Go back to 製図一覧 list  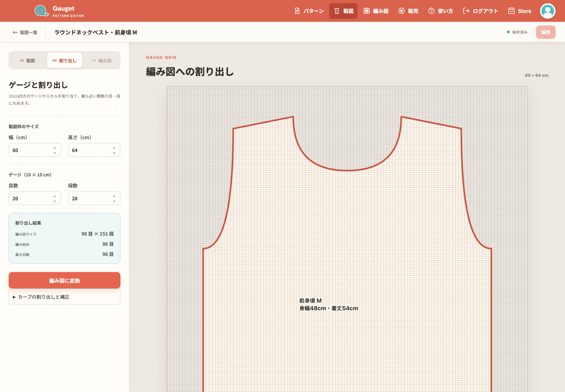pos(25,32)
